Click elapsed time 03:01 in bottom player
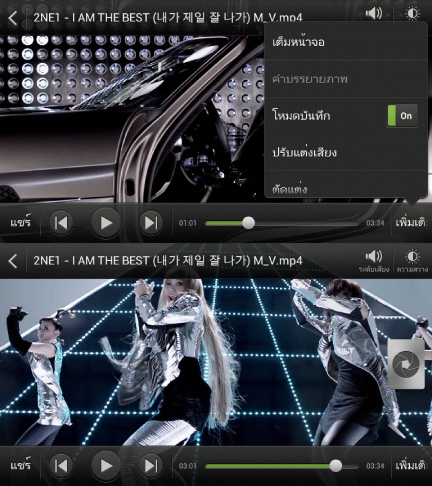The image size is (432, 486). pos(188,466)
